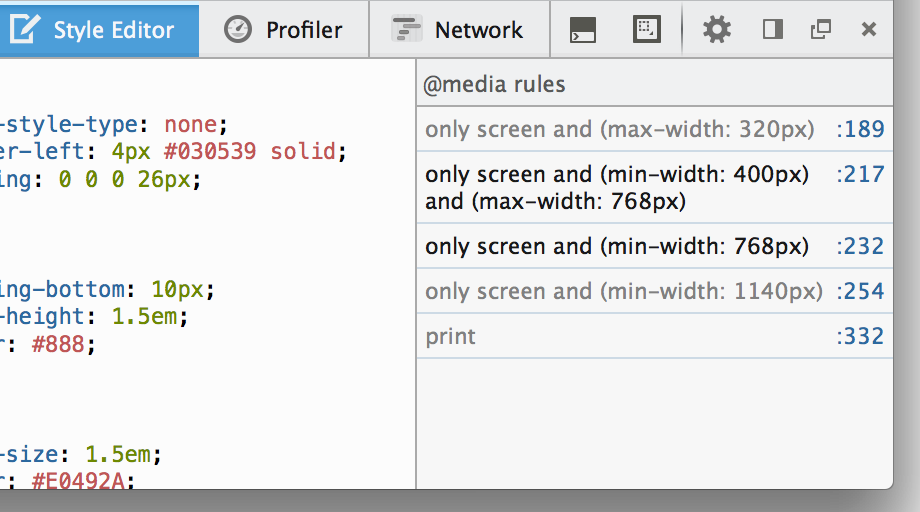
Task: Toggle the split console icon
Action: click(x=583, y=30)
